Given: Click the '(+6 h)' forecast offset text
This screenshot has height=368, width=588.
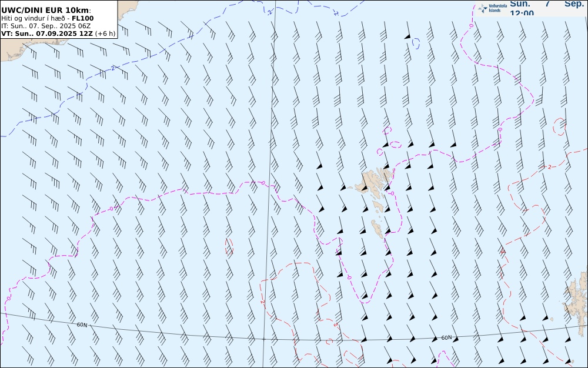Looking at the screenshot, I should [x=105, y=34].
